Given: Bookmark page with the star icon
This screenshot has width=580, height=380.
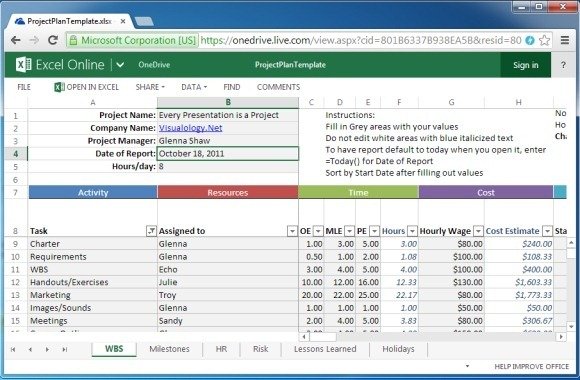Looking at the screenshot, I should coord(544,40).
